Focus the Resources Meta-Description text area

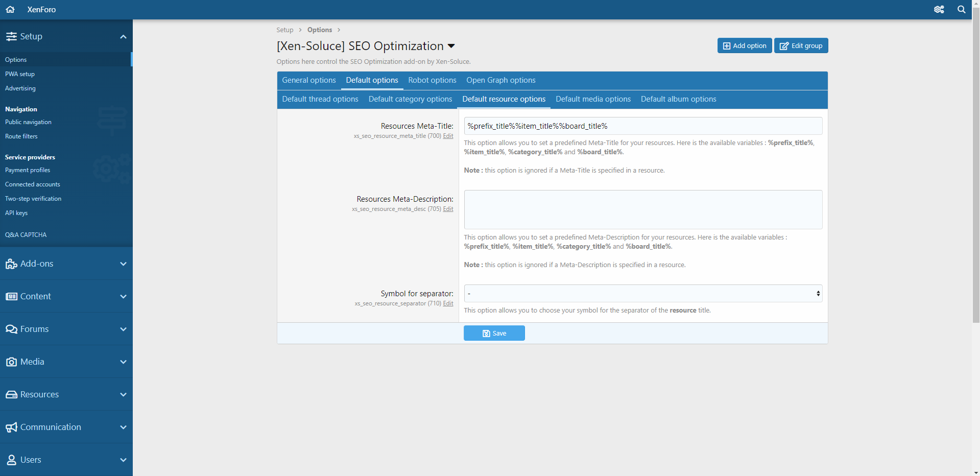643,209
